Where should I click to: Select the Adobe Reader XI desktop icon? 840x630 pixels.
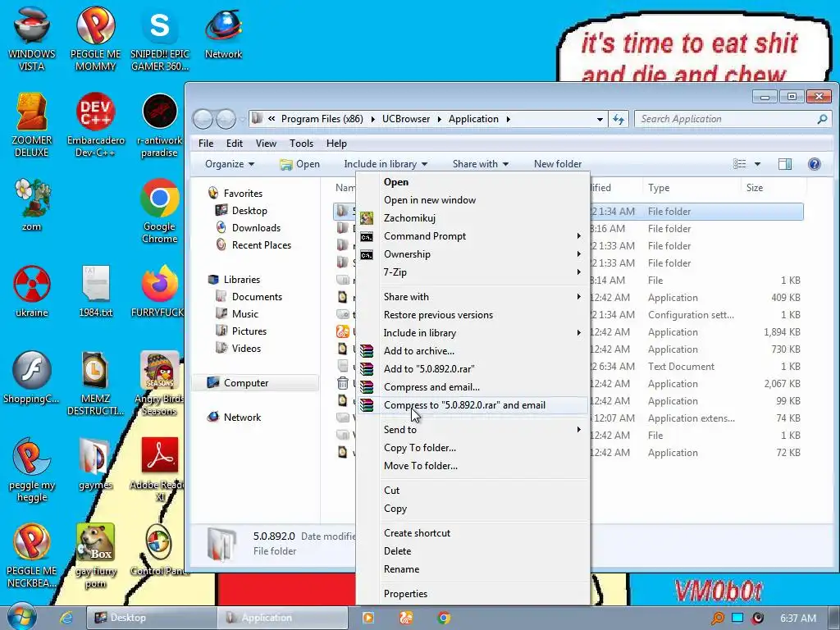(x=160, y=470)
